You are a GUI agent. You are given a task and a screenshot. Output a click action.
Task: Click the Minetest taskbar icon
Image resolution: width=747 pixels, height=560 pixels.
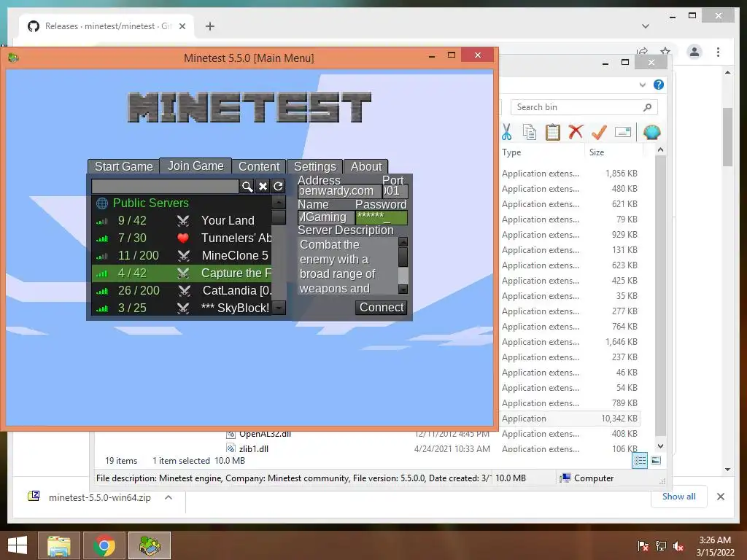click(150, 545)
